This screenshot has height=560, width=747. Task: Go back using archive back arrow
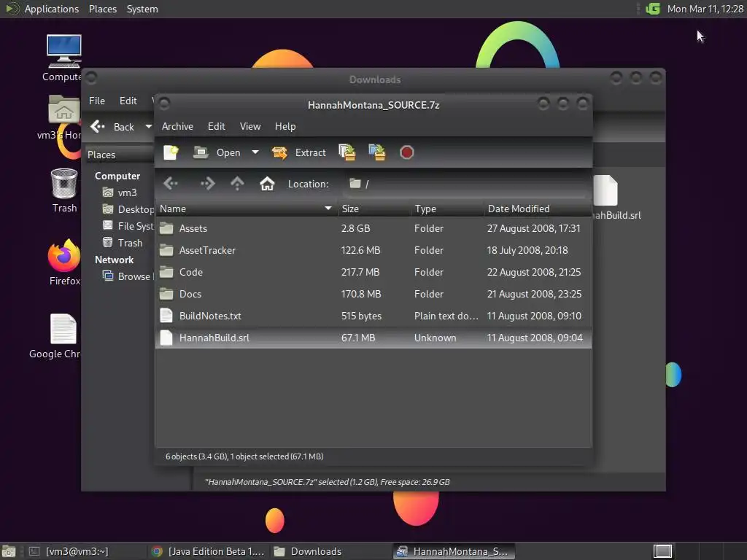pyautogui.click(x=171, y=184)
